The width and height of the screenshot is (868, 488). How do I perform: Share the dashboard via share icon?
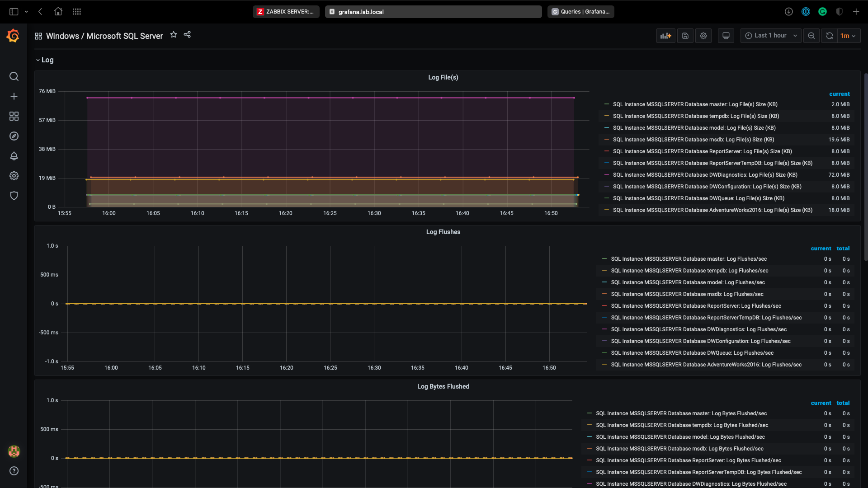pyautogui.click(x=187, y=35)
